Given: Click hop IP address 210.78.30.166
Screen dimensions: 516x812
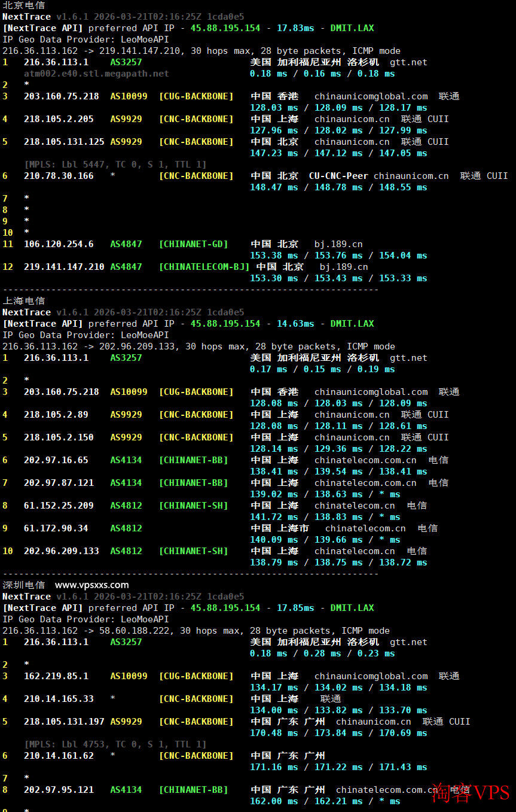Looking at the screenshot, I should [x=59, y=176].
